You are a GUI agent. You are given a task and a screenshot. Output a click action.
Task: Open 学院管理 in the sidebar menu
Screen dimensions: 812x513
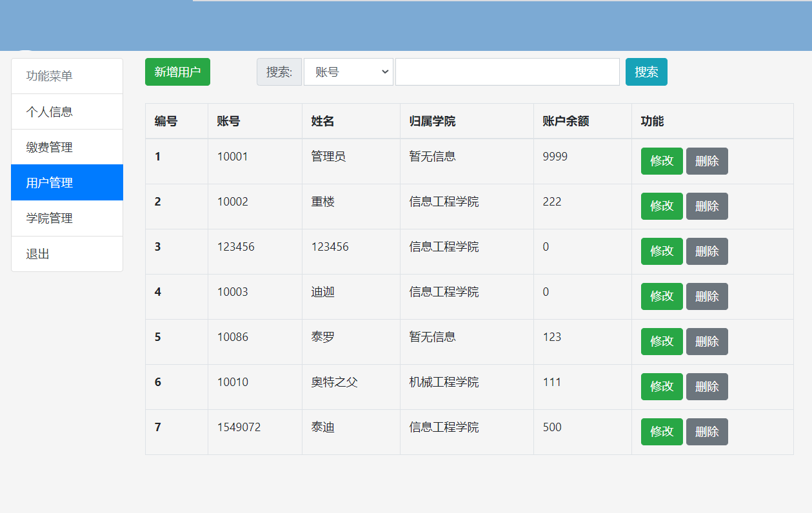pyautogui.click(x=67, y=218)
